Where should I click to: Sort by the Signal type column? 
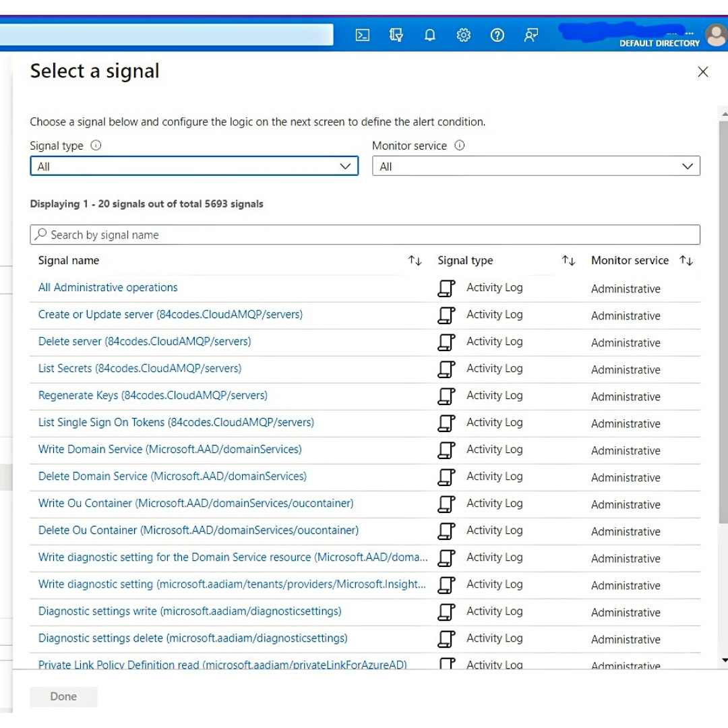tap(569, 261)
